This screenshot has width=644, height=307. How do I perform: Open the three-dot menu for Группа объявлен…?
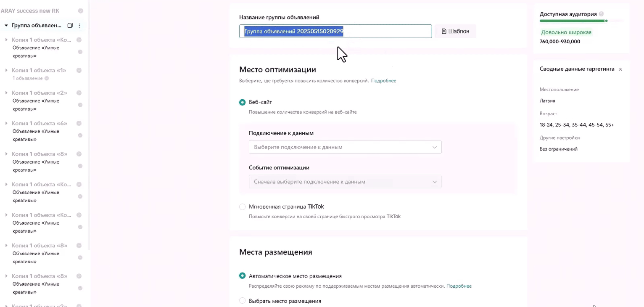79,25
